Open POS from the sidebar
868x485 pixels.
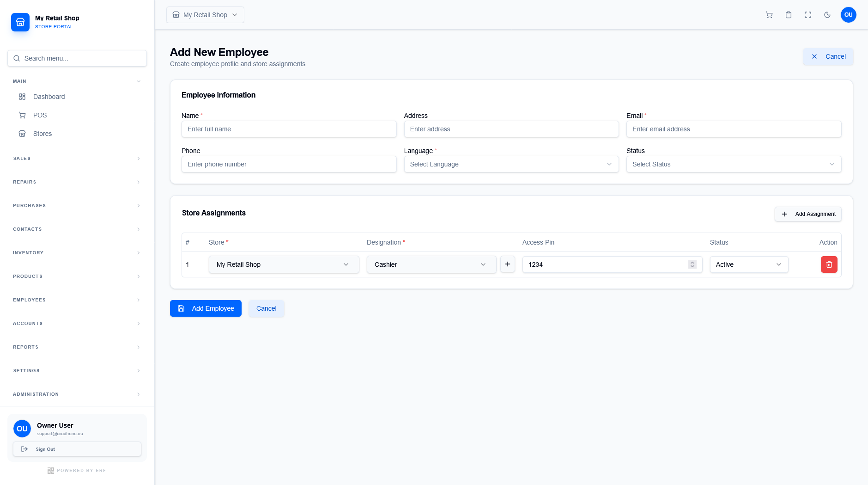[x=77, y=115]
